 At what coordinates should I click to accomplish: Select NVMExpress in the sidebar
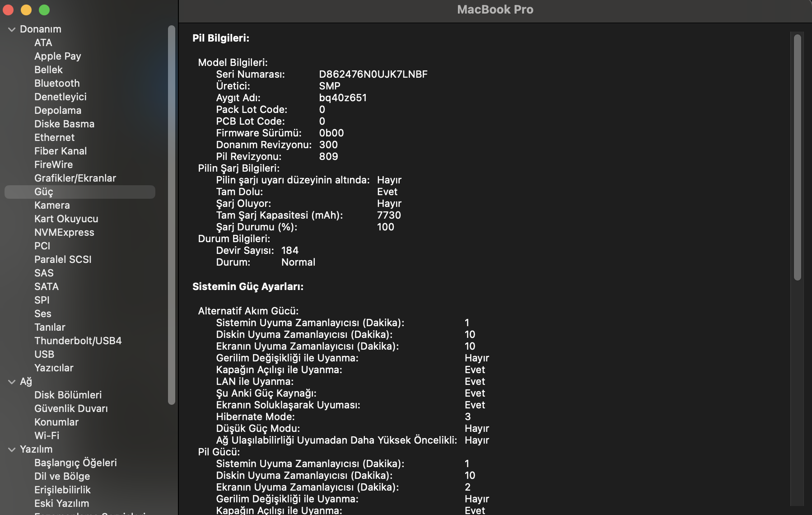[64, 232]
